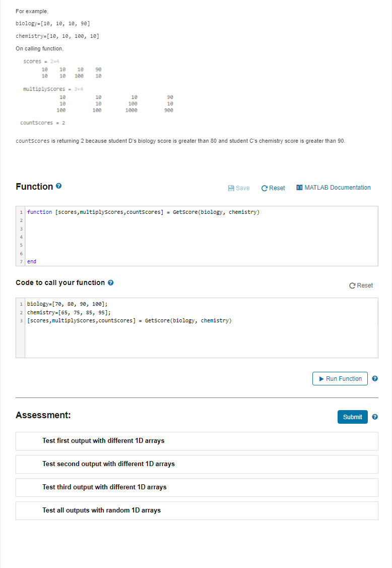Open help icon next to Run Function
This screenshot has width=392, height=568.
click(x=375, y=378)
